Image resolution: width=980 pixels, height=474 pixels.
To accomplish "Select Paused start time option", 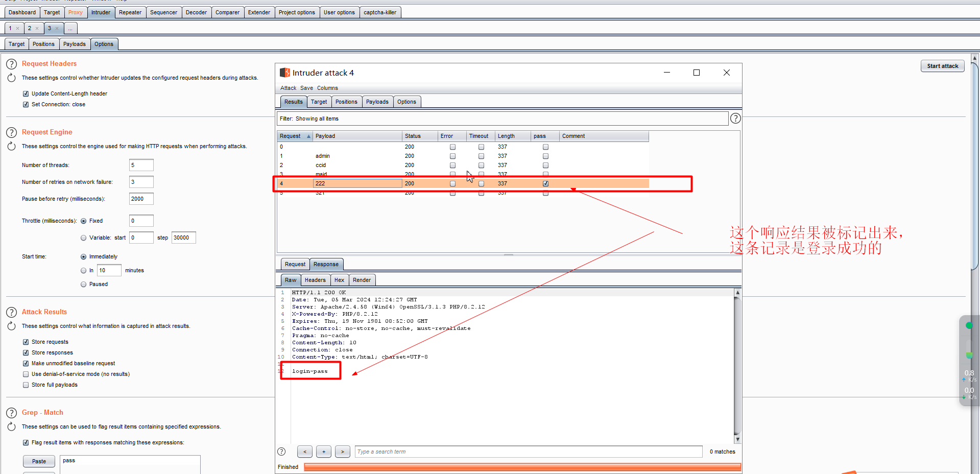I will point(84,285).
